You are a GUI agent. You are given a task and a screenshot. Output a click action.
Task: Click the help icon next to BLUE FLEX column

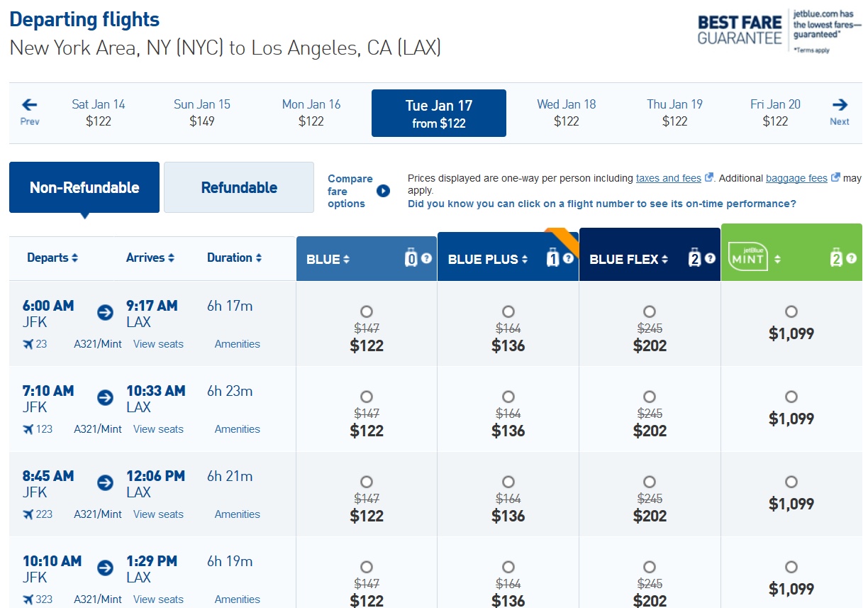(x=709, y=258)
